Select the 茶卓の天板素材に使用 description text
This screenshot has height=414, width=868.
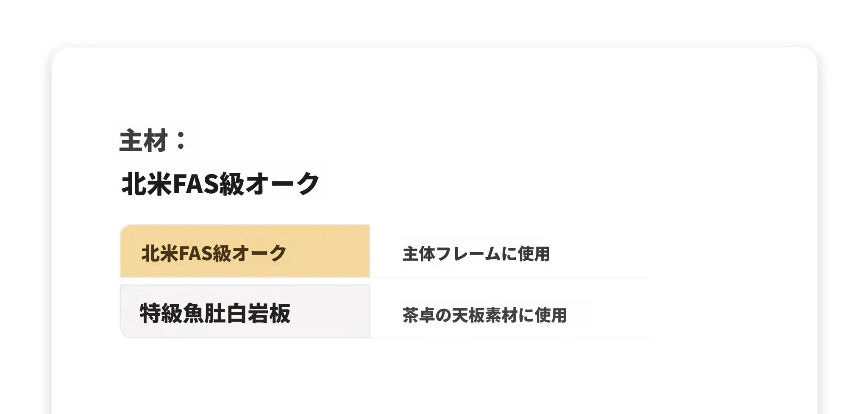(484, 315)
